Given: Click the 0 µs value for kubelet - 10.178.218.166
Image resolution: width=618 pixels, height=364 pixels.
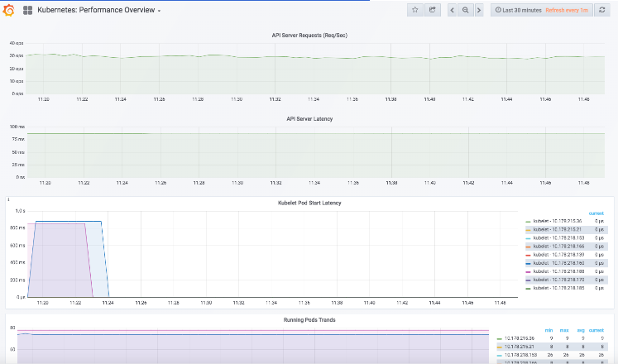Looking at the screenshot, I should 599,247.
